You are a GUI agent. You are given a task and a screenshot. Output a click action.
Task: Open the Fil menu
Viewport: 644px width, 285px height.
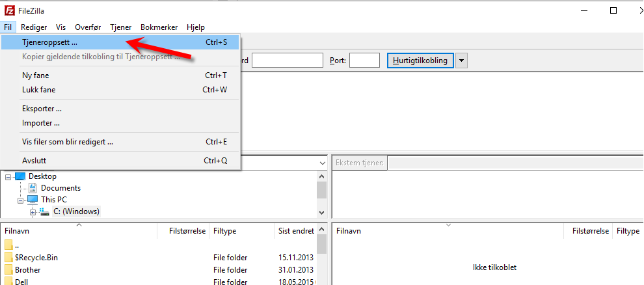coord(8,27)
